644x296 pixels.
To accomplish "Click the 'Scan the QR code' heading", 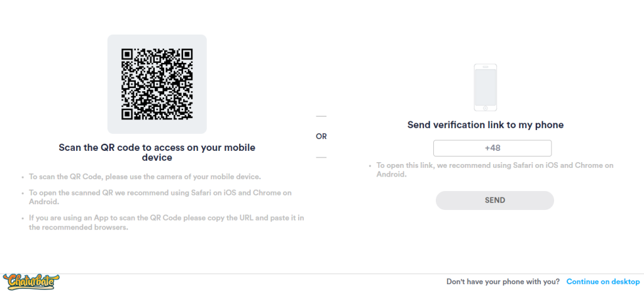I will (157, 153).
